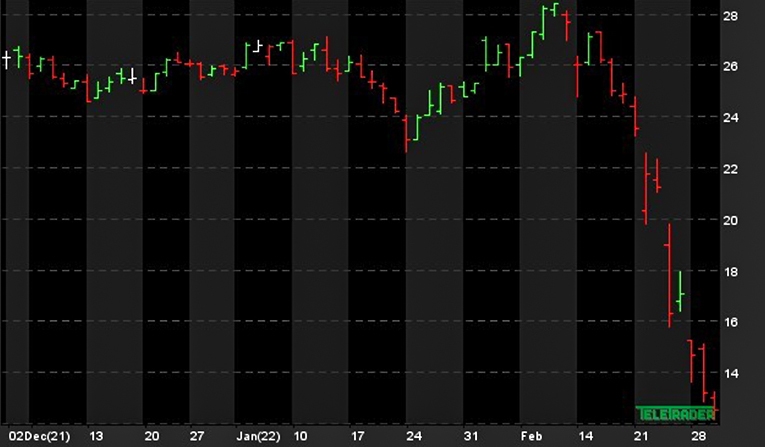This screenshot has width=765, height=447.
Task: Select the date label 21 after Feb
Action: pyautogui.click(x=642, y=436)
